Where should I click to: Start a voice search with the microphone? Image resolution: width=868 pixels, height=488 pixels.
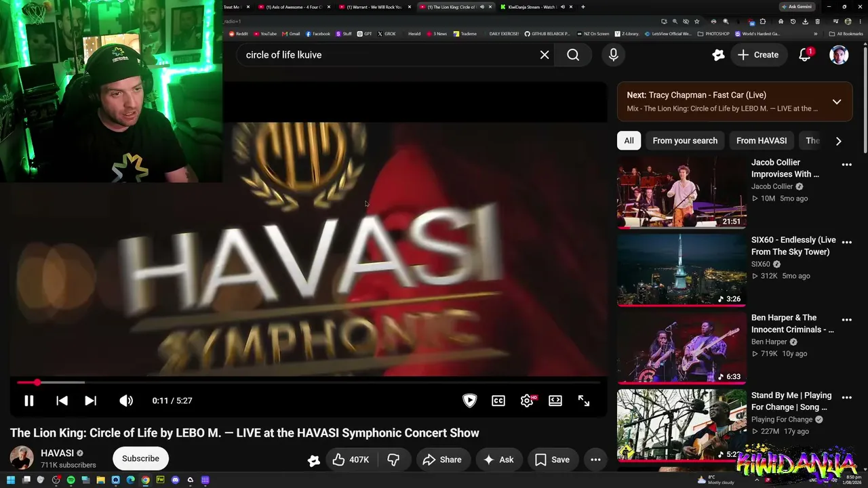point(613,55)
